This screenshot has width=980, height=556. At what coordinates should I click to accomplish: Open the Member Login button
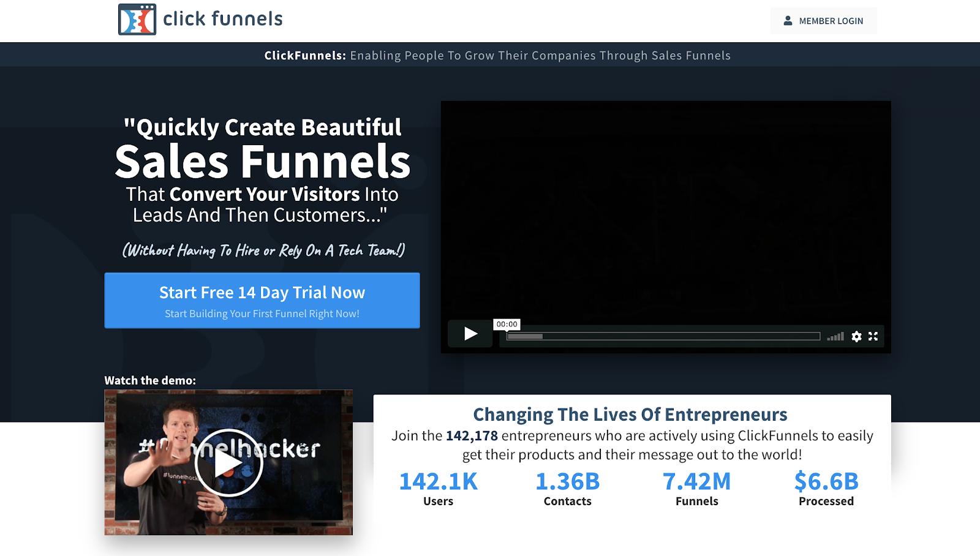click(x=823, y=21)
